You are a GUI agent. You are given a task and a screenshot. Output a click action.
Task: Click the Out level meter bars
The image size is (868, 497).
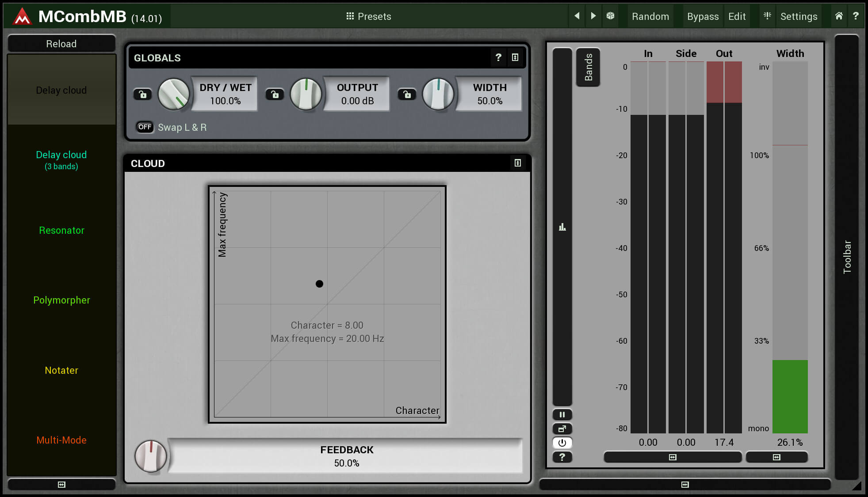[724, 247]
